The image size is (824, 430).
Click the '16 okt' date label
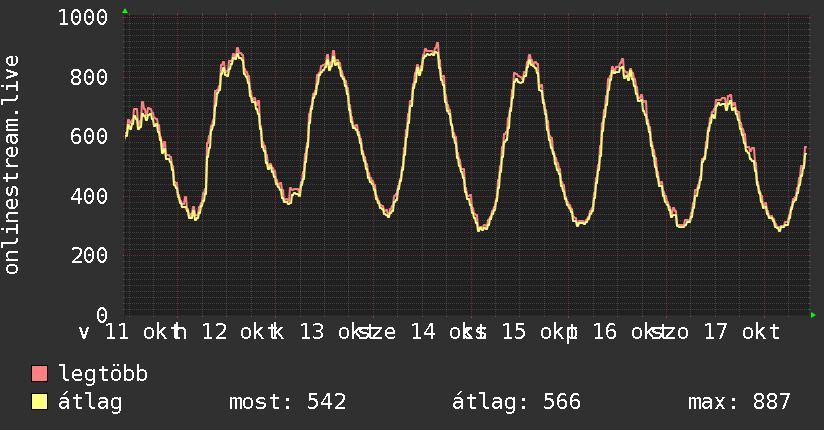coord(629,332)
